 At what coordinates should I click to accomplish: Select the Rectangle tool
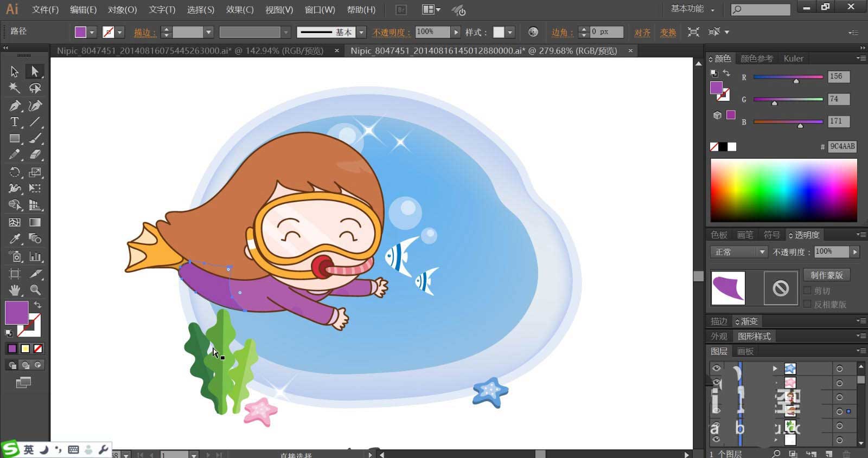coord(15,139)
